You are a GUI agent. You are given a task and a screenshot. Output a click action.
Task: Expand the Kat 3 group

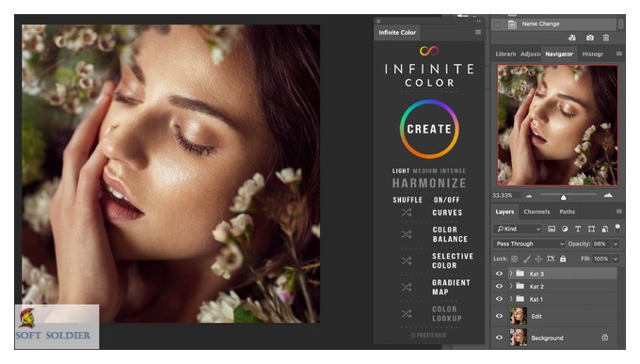(511, 274)
